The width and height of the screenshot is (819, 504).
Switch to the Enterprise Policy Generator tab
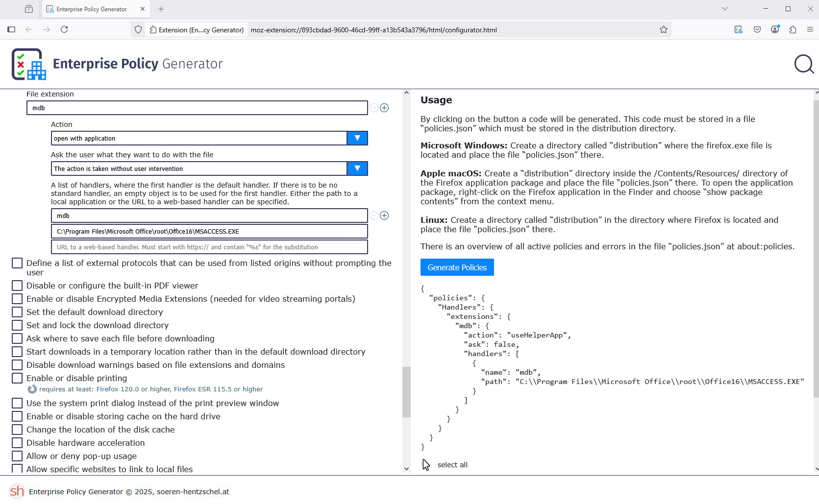click(x=96, y=9)
